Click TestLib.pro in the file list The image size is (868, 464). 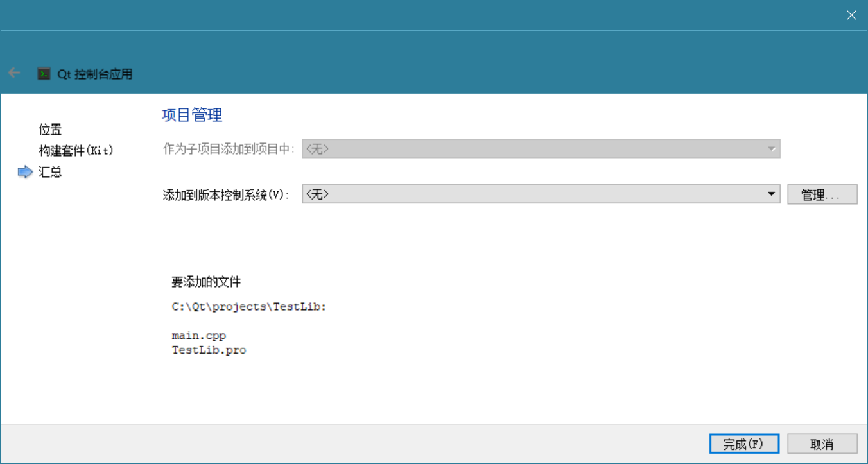[x=209, y=350]
